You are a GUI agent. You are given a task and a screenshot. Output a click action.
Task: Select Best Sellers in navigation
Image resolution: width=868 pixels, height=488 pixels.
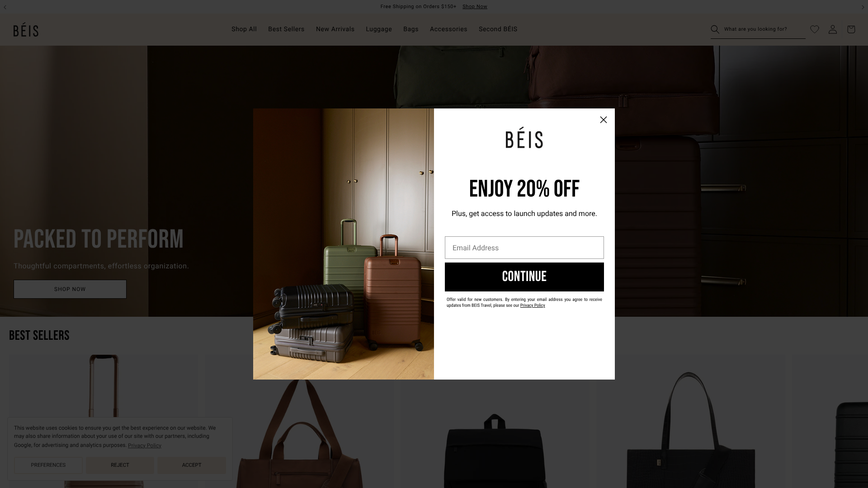(286, 29)
